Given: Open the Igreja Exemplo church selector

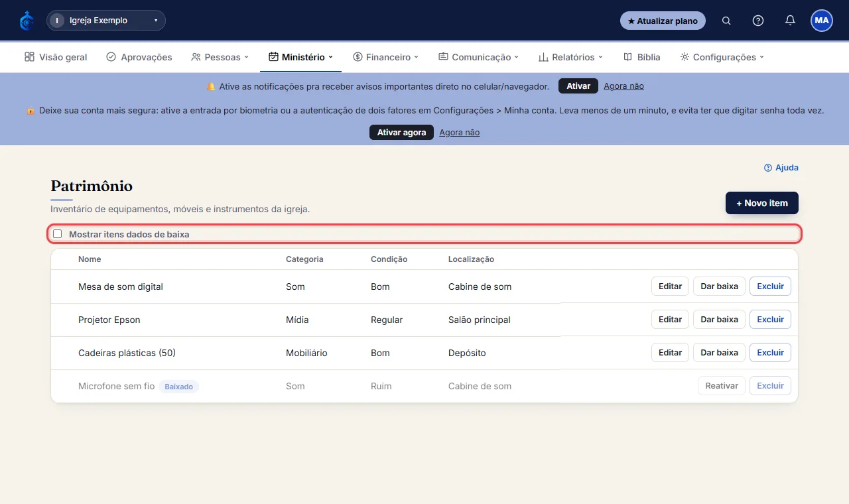Looking at the screenshot, I should (x=106, y=21).
